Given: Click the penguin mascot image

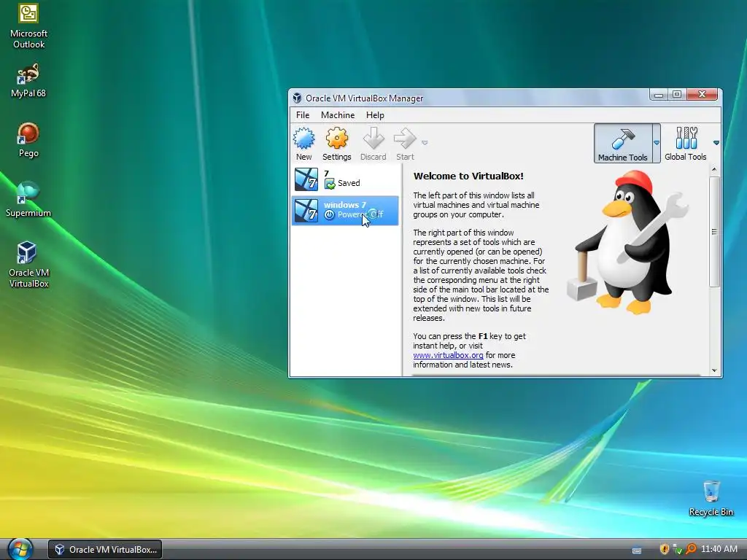Looking at the screenshot, I should tap(629, 243).
